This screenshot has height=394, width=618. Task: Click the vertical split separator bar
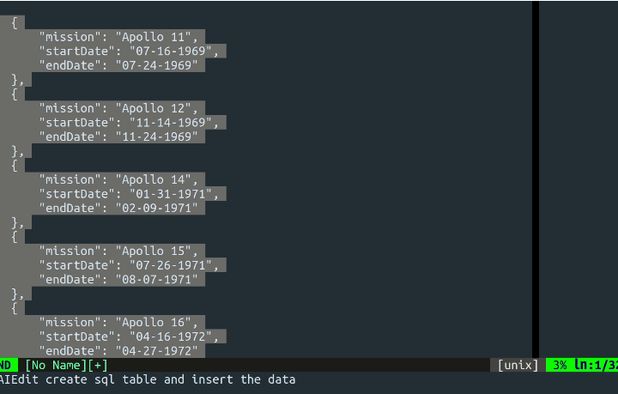[535, 179]
